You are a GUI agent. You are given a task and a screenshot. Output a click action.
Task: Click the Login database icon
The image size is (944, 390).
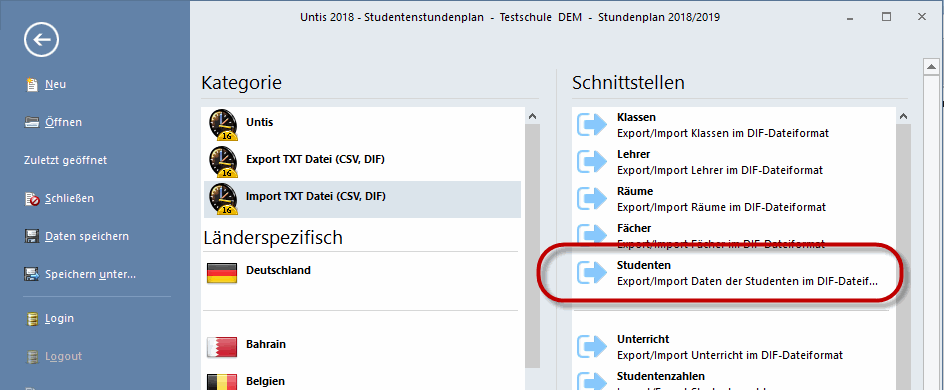pos(32,319)
